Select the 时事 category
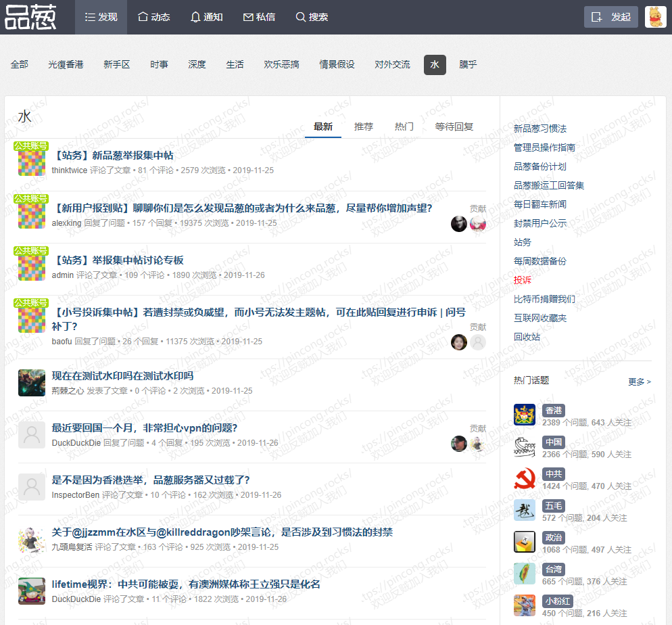Viewport: 672px width, 625px height. tap(159, 65)
